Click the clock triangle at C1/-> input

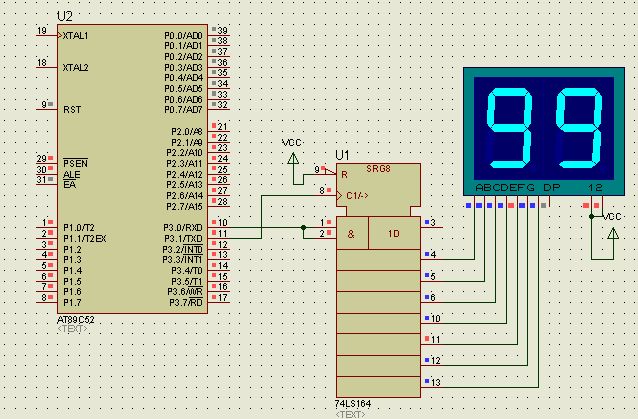click(x=339, y=196)
